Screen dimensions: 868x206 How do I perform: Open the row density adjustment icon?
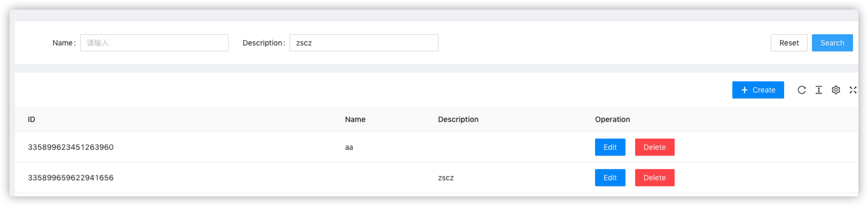click(x=819, y=90)
